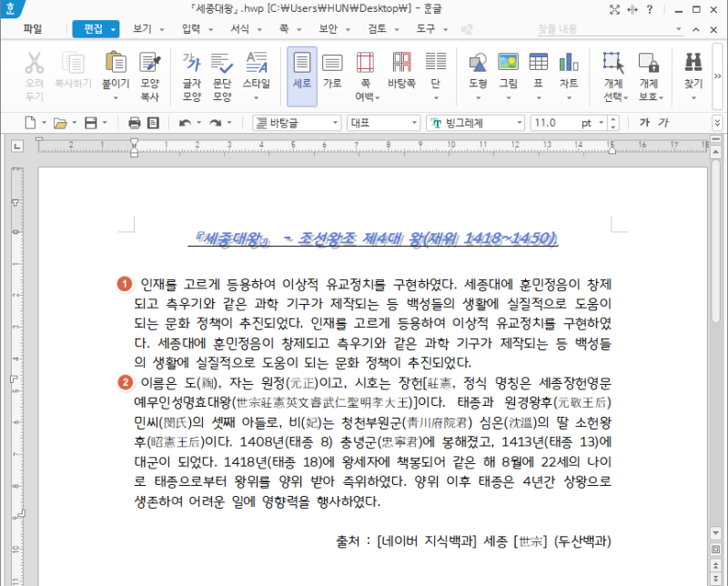Viewport: 728px width, 586px height.
Task: Click the 바탕쪽 master page icon
Action: point(401,63)
